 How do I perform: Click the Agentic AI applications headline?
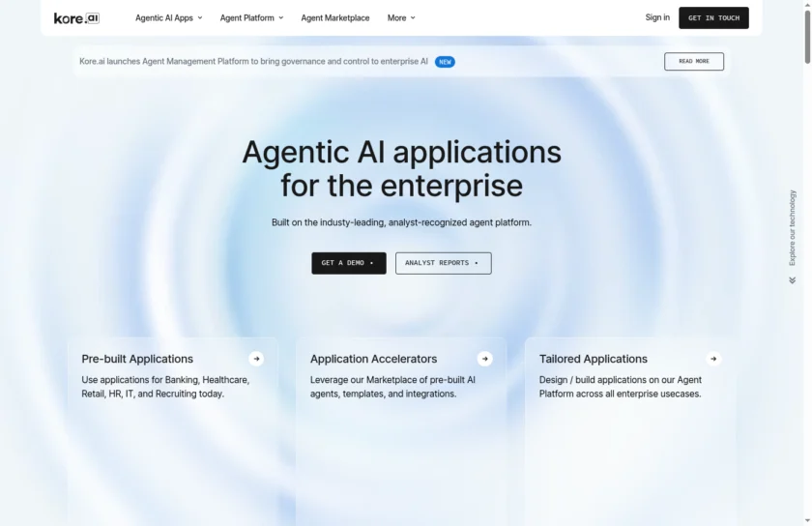coord(401,168)
